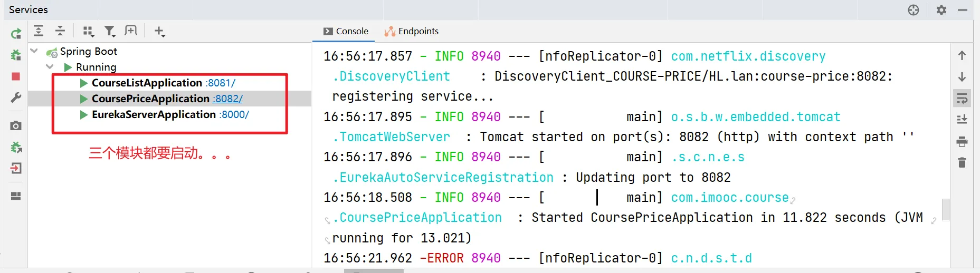Collapse the Spring Boot tree node
980x273 pixels.
click(x=34, y=51)
